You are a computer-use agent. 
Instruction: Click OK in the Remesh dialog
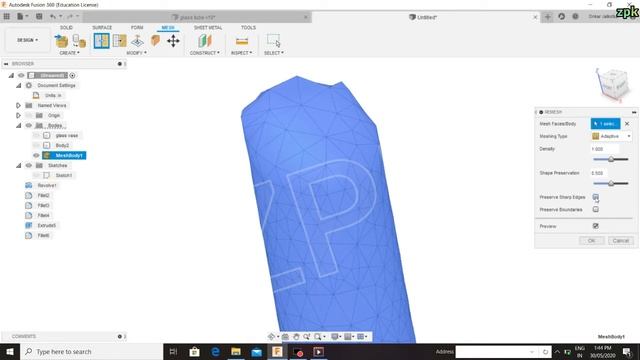tap(591, 241)
